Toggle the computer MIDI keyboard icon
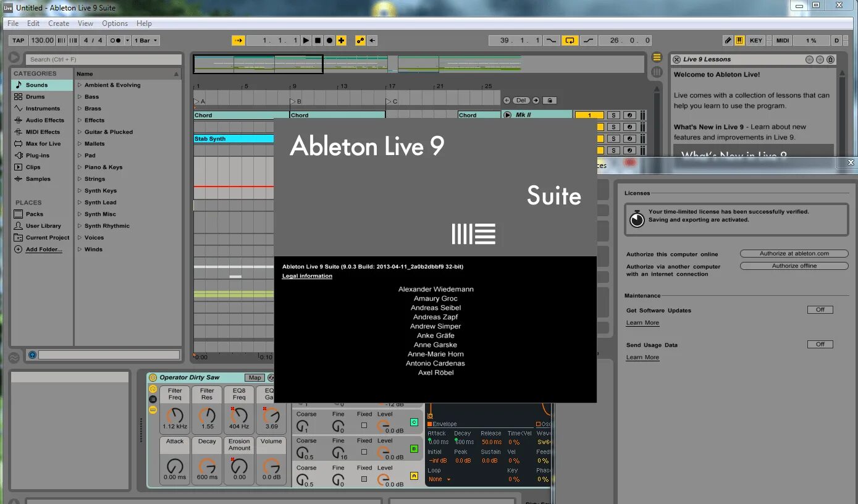This screenshot has width=858, height=504. click(x=741, y=40)
